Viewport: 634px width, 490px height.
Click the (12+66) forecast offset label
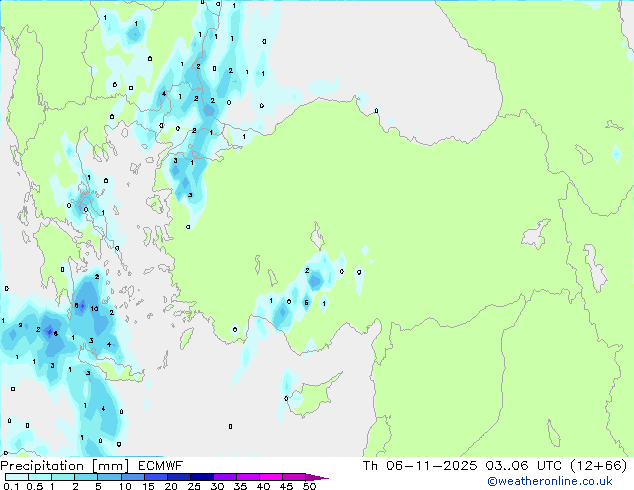[599, 465]
